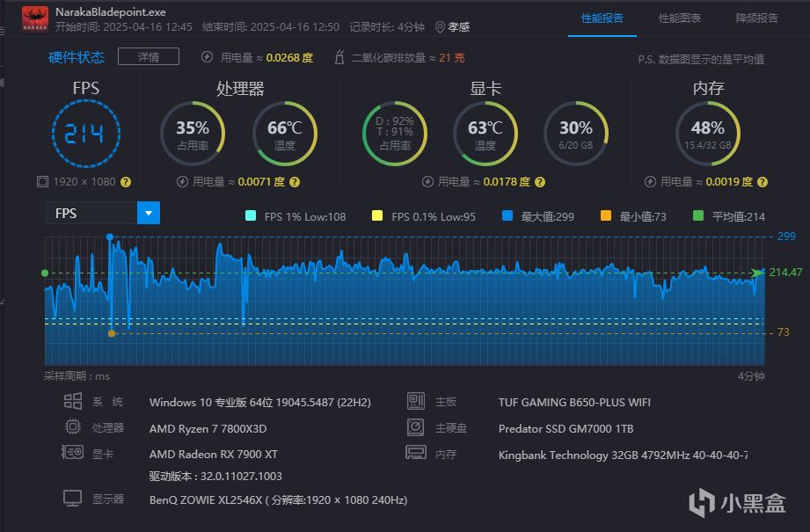
Task: Select the text AMD Radeon RX 7900 XT
Action: 214,455
